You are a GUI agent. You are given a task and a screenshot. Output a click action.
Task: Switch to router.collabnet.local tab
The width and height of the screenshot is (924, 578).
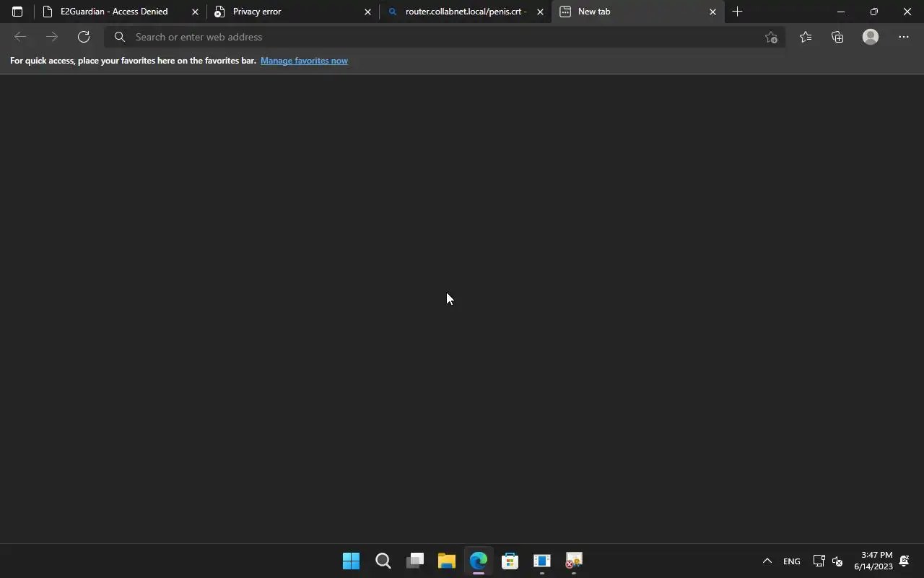[465, 12]
